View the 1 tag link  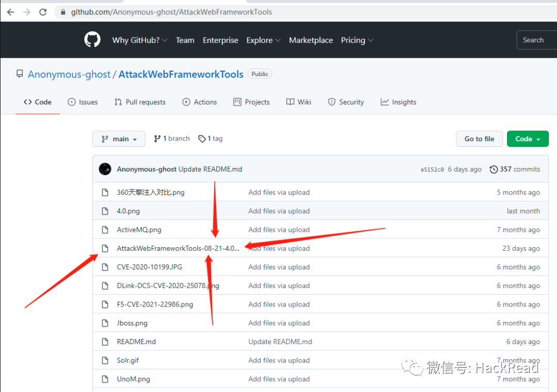210,139
